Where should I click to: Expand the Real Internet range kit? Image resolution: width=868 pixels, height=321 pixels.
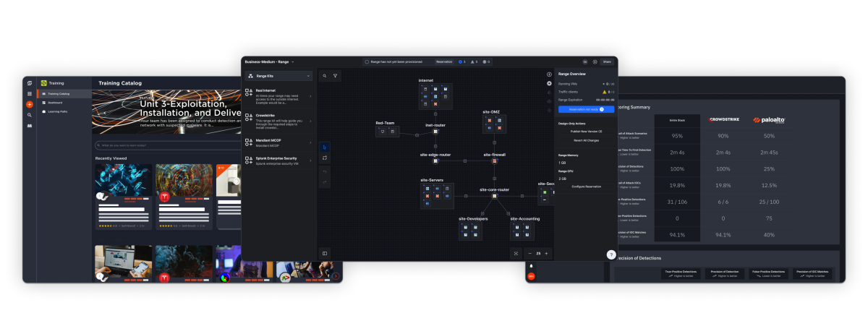[279, 97]
